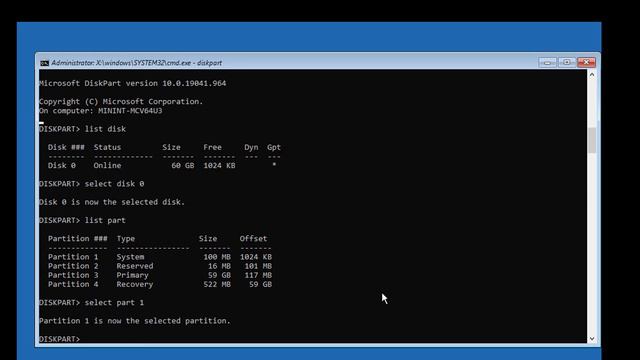Viewport: 640px width, 360px height.
Task: Click the scrollbar up arrow
Action: (x=592, y=75)
